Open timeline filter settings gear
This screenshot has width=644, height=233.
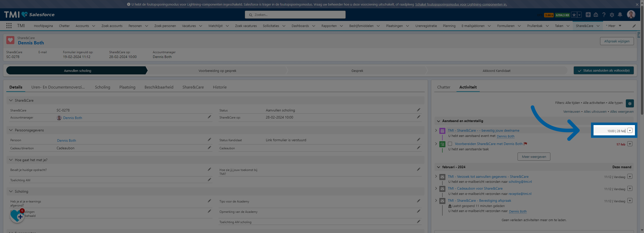630,103
